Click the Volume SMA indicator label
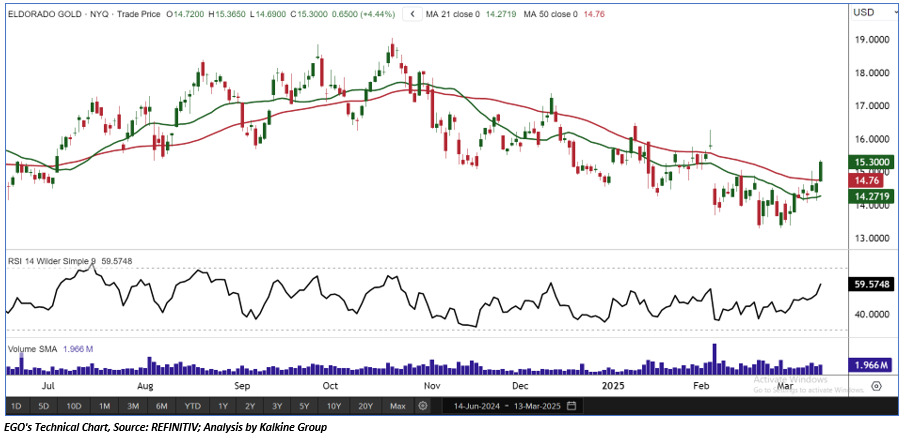This screenshot has width=904, height=442. (x=31, y=349)
